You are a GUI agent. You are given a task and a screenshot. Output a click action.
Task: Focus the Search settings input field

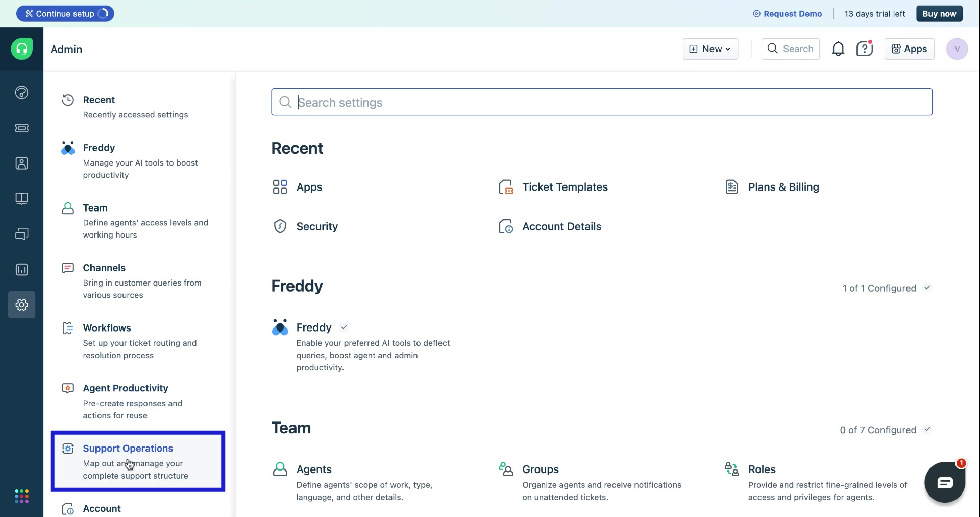[602, 102]
